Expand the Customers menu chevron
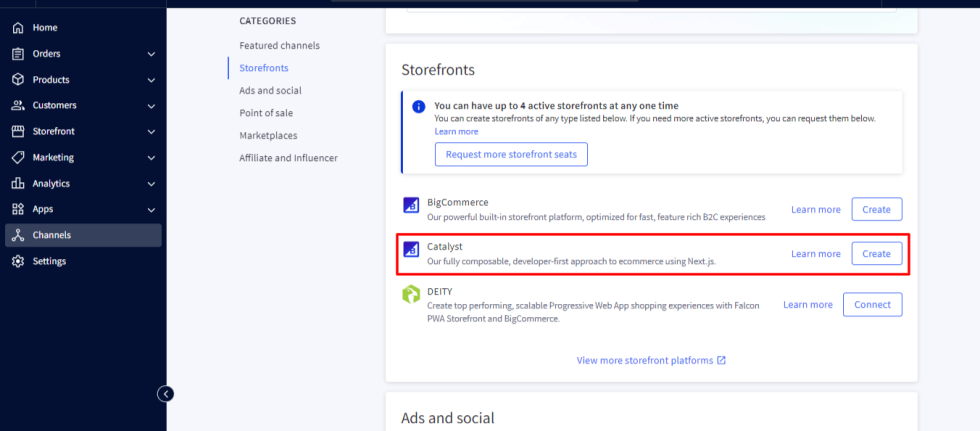Screen dimensions: 980x431 pyautogui.click(x=151, y=106)
